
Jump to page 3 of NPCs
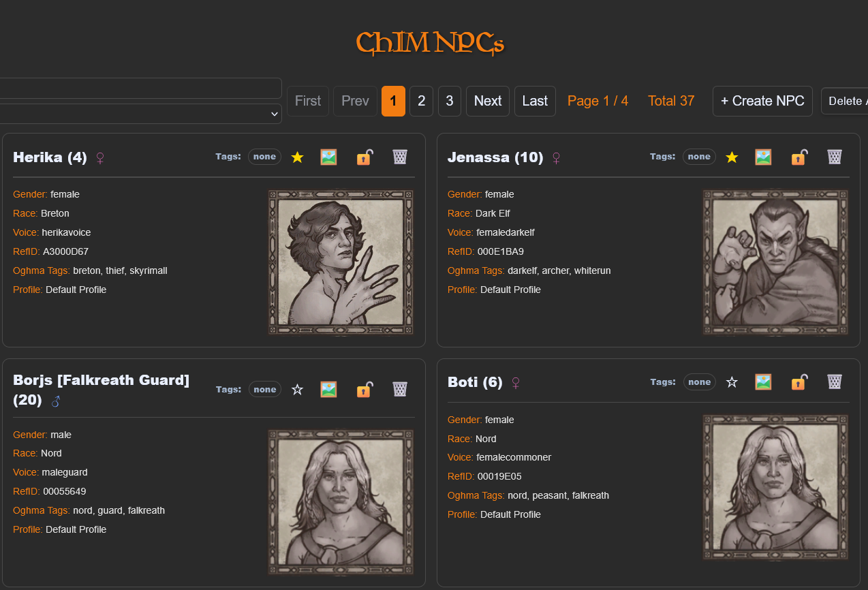click(449, 101)
